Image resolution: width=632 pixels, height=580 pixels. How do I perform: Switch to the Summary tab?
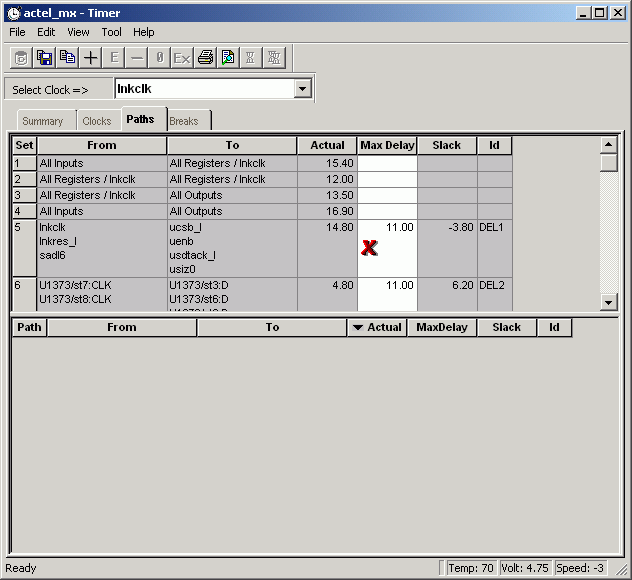[x=47, y=121]
